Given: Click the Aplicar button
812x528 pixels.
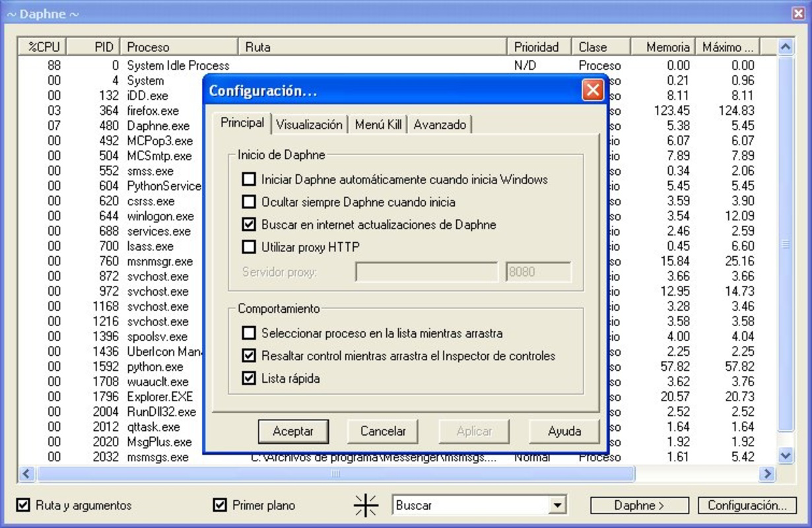Looking at the screenshot, I should (x=474, y=432).
